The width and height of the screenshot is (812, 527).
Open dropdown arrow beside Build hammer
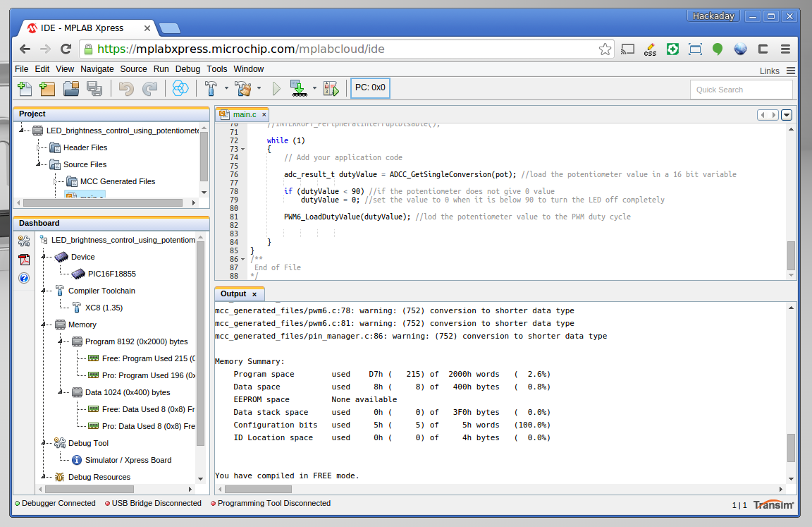coord(226,89)
